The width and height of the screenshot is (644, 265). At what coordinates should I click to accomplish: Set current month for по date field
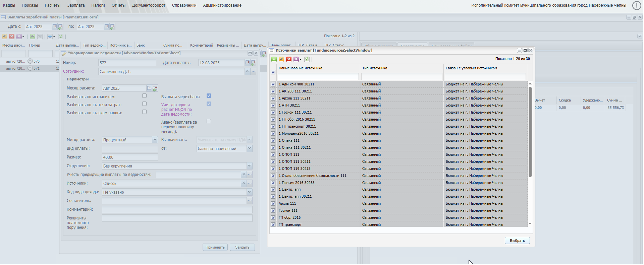tap(112, 26)
